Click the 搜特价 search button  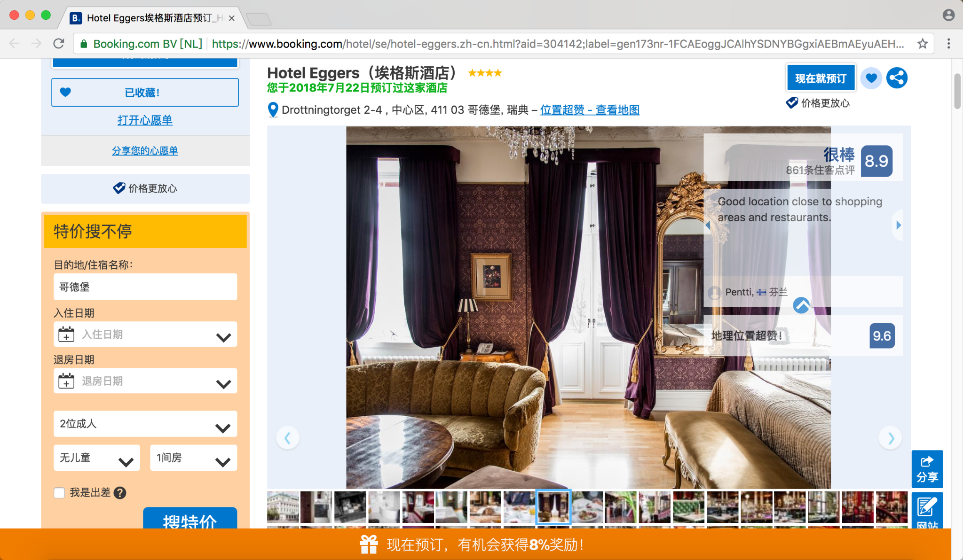pyautogui.click(x=190, y=519)
